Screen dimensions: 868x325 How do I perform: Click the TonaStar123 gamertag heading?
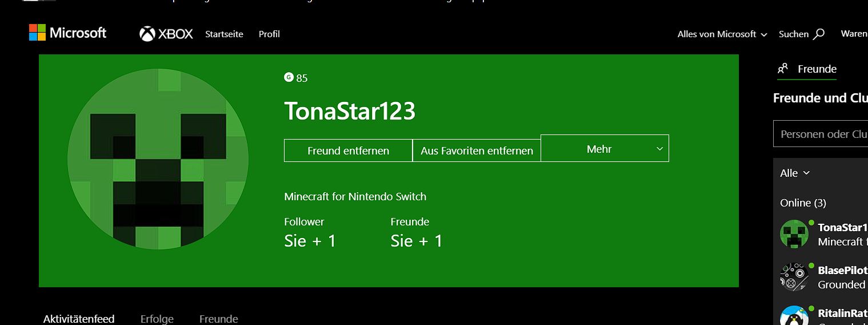click(x=350, y=111)
